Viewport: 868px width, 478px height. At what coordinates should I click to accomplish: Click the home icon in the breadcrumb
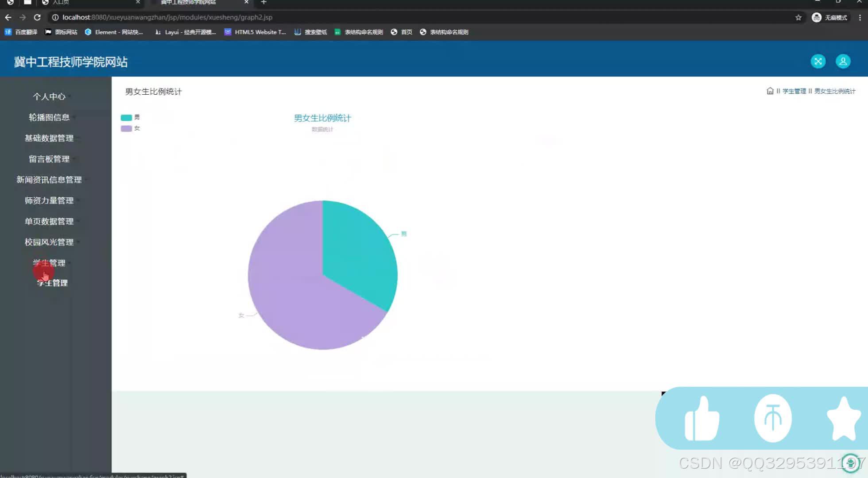tap(770, 91)
